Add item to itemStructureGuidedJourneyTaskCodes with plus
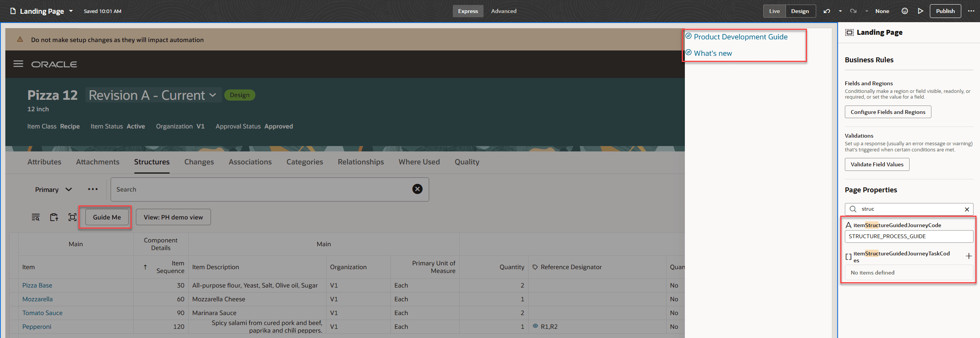This screenshot has height=338, width=980. 969,256
